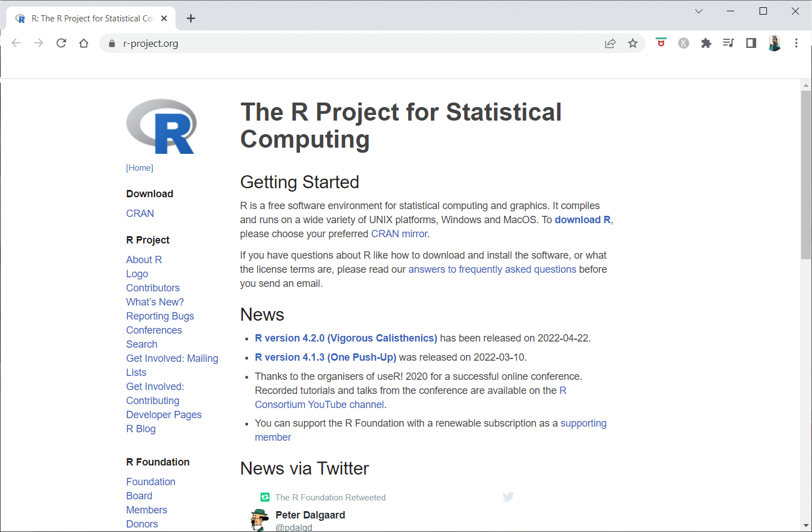Click the green retweet icon
This screenshot has width=812, height=532.
(265, 497)
